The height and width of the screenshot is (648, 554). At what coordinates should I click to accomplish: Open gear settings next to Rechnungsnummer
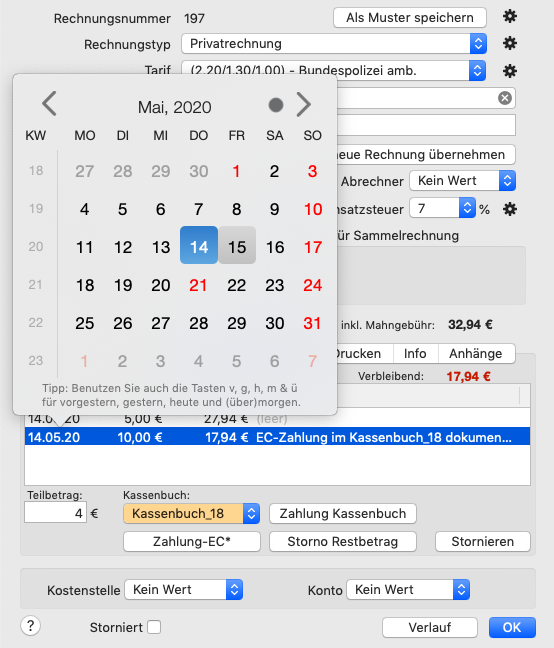coord(510,17)
